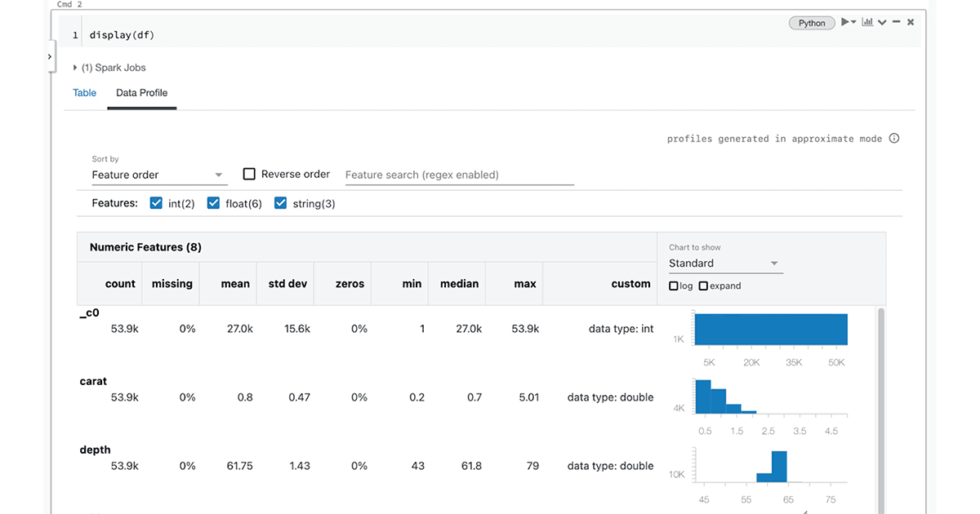Enable the log chart checkbox
This screenshot has height=514, width=980.
673,286
